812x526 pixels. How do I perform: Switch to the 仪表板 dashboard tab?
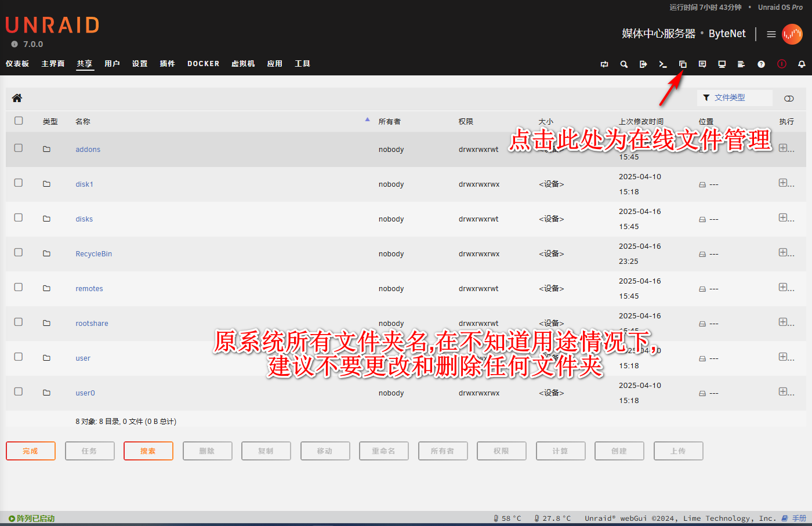pyautogui.click(x=17, y=64)
